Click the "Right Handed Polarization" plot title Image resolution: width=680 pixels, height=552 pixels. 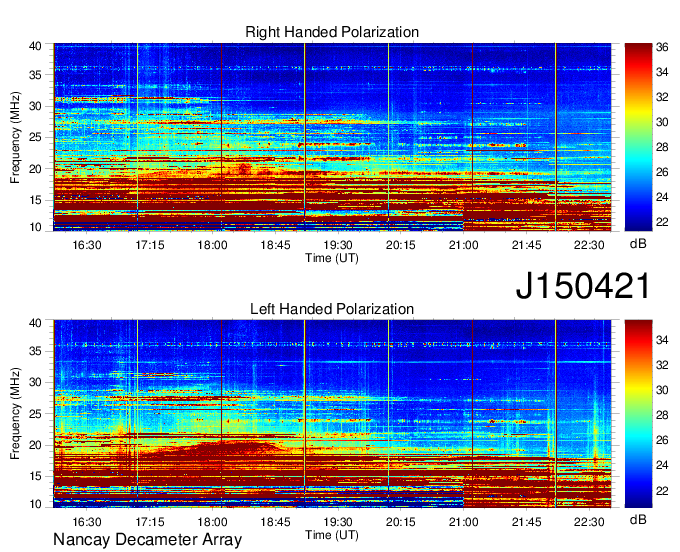click(332, 32)
